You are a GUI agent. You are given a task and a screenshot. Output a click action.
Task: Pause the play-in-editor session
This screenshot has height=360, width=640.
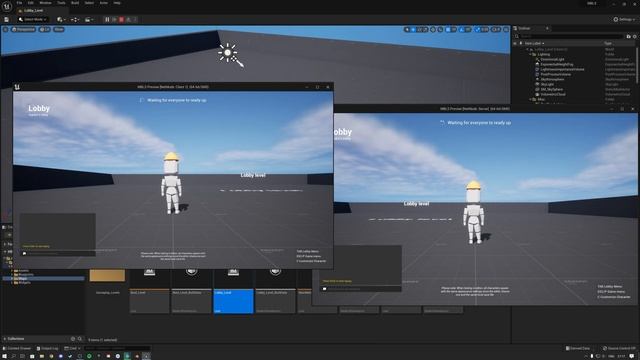tap(107, 20)
